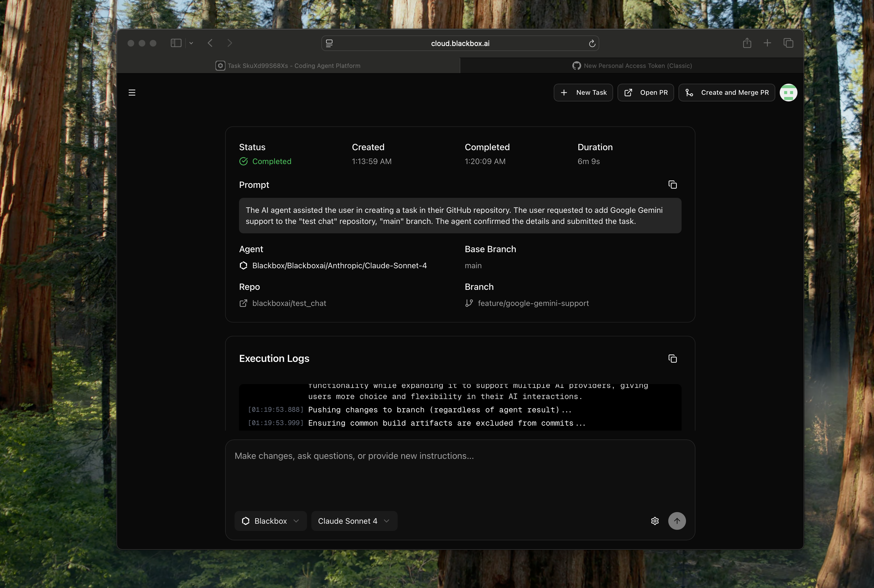The width and height of the screenshot is (874, 588).
Task: Toggle the Safari sidebar
Action: click(176, 43)
